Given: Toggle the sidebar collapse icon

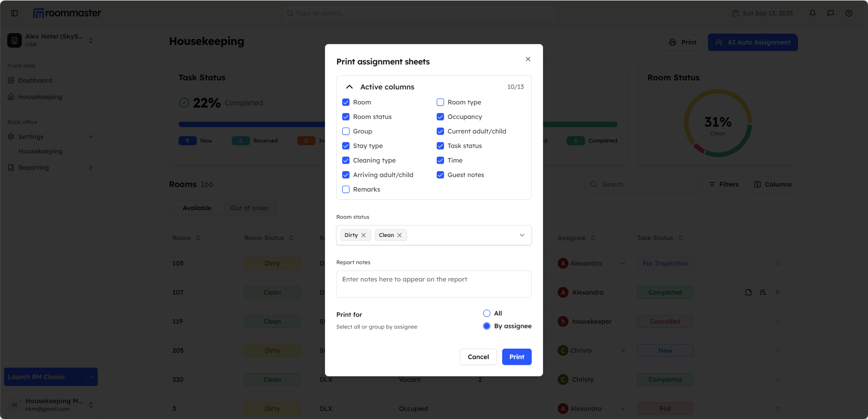Looking at the screenshot, I should click(15, 13).
